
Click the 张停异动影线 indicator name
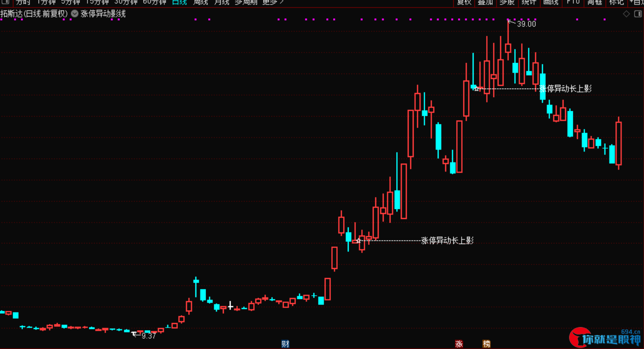click(103, 14)
